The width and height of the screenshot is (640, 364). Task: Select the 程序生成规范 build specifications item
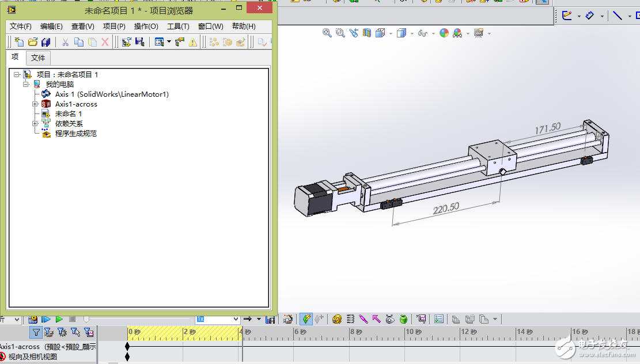coord(75,134)
